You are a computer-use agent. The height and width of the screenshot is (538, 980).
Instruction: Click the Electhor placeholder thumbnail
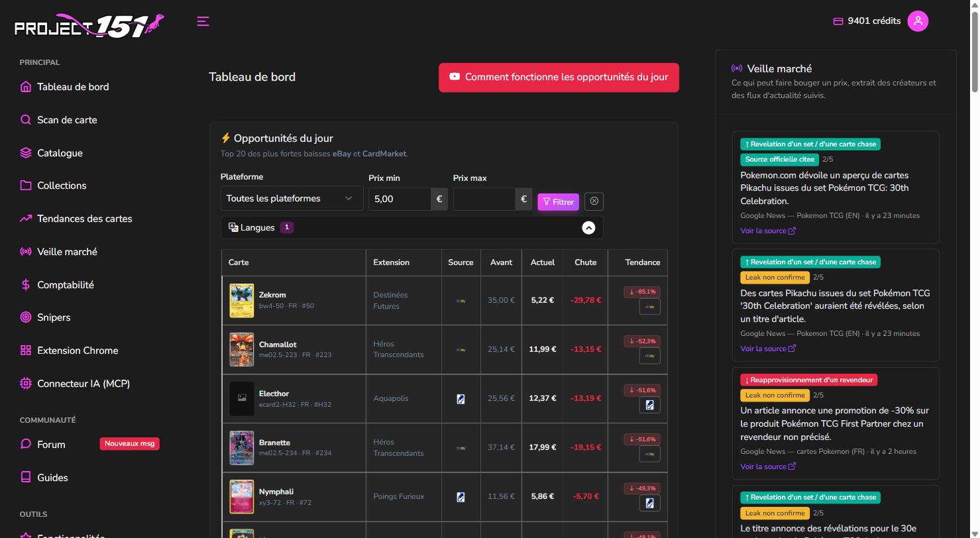(241, 399)
